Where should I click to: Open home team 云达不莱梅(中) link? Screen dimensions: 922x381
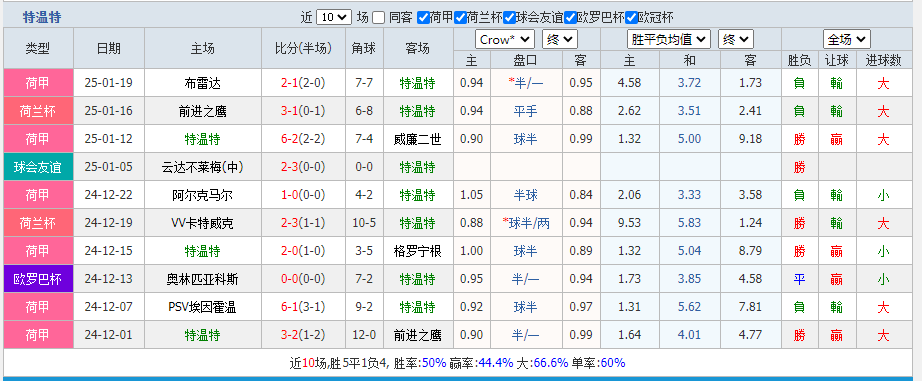click(x=202, y=167)
